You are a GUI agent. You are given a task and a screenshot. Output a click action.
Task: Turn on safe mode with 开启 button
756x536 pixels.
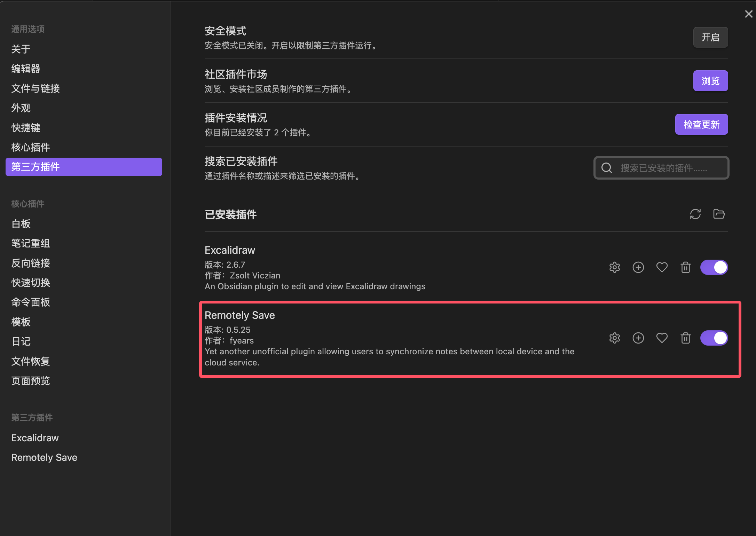pos(710,37)
